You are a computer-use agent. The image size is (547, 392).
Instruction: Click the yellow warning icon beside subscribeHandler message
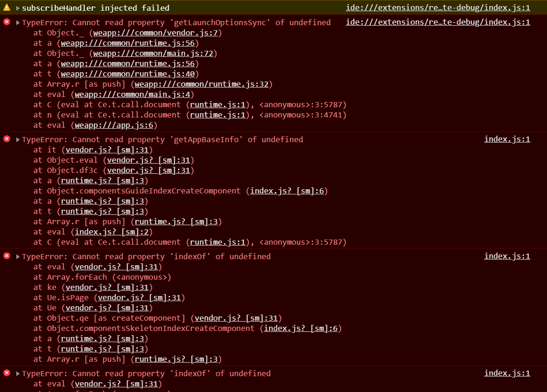click(x=7, y=8)
